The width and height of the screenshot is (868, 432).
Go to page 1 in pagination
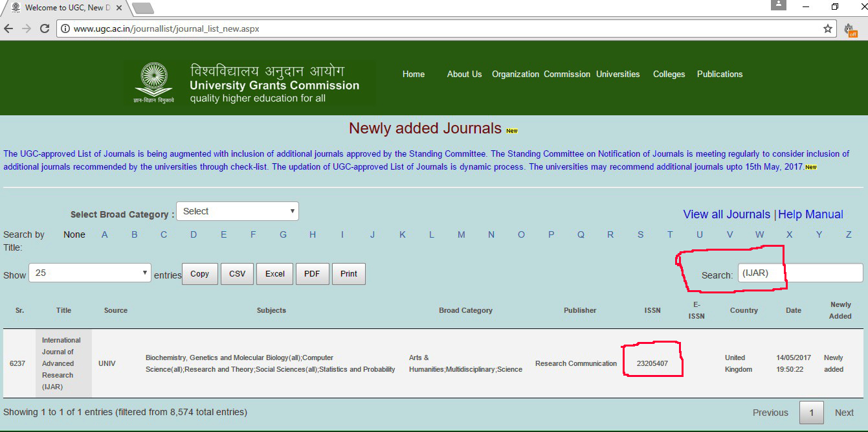(x=812, y=413)
